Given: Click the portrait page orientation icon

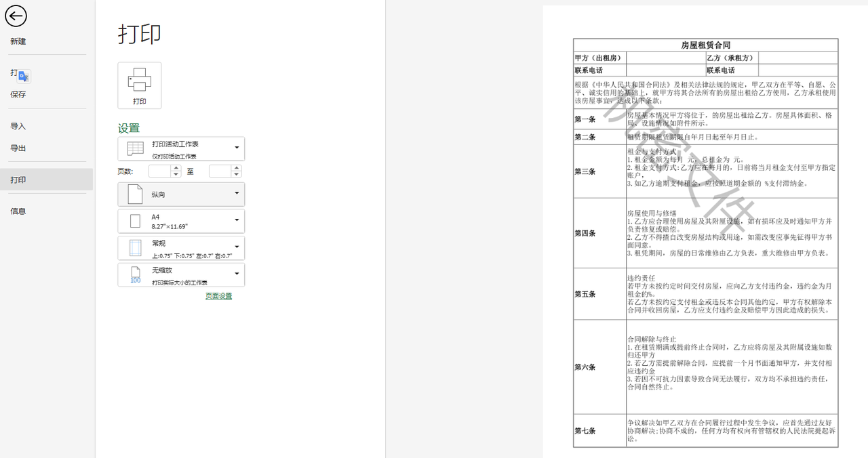Looking at the screenshot, I should (x=136, y=194).
